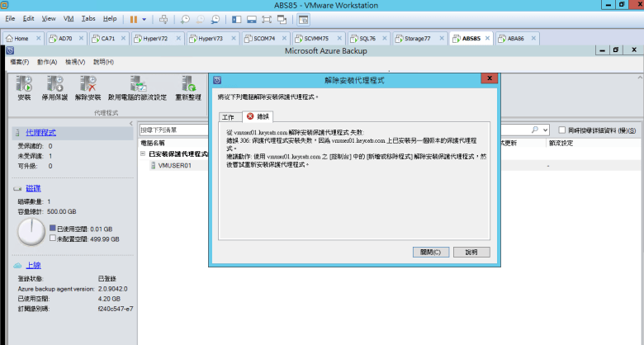Click the VMware take snapshot icon

click(186, 17)
